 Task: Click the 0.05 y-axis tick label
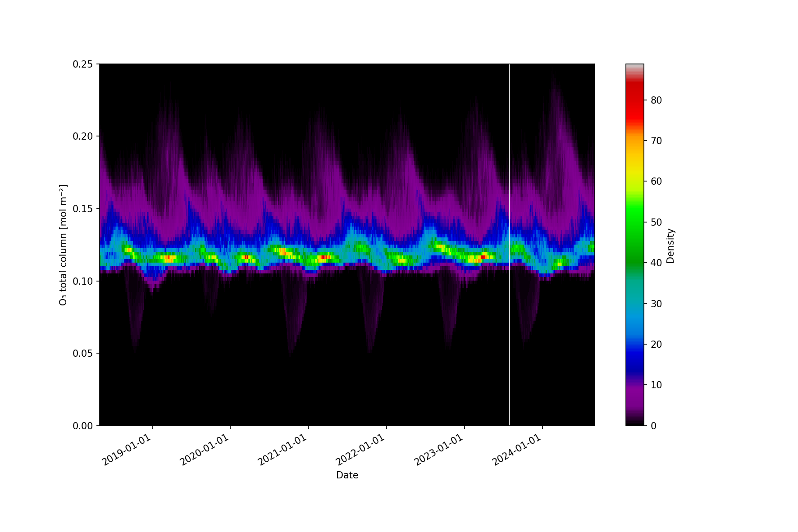(x=83, y=354)
